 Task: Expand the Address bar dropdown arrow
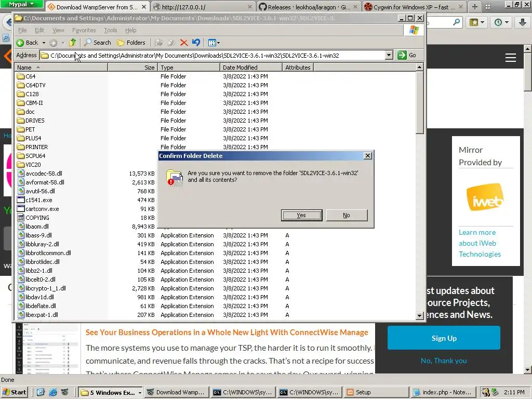point(389,55)
